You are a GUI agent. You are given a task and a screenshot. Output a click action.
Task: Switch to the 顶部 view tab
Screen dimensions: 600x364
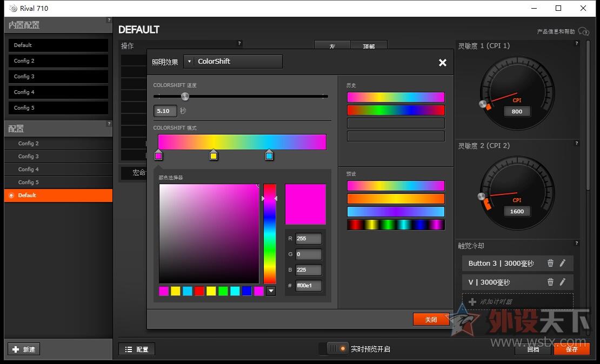[369, 45]
